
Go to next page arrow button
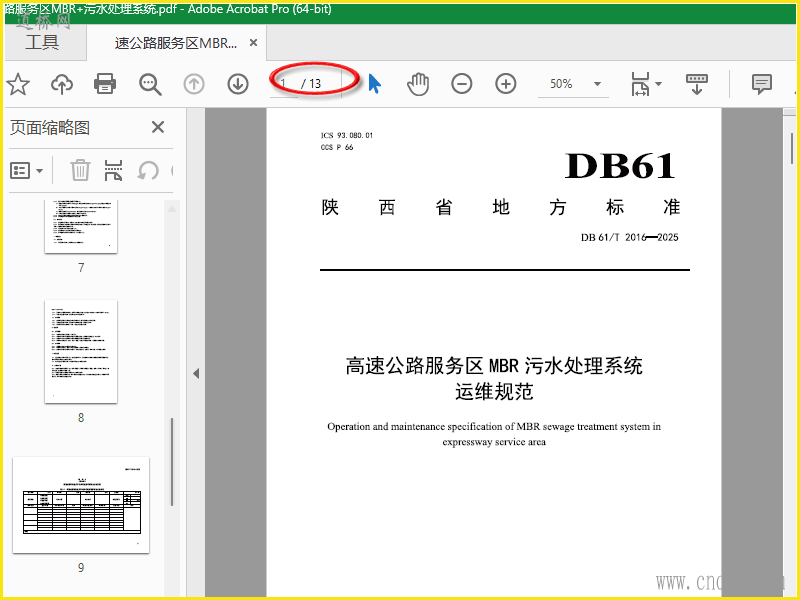(x=238, y=84)
